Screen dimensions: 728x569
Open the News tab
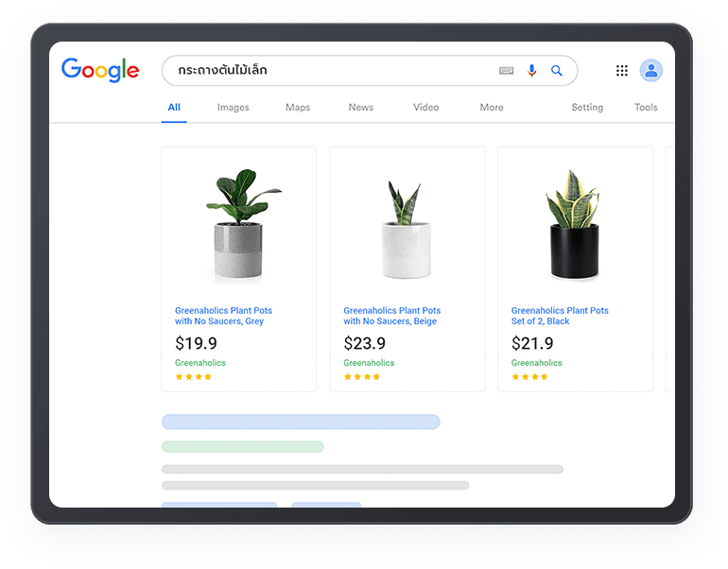pyautogui.click(x=360, y=108)
